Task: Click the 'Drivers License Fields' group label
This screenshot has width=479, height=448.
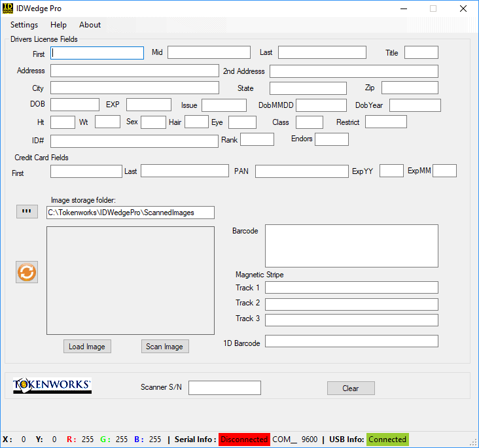Action: (44, 39)
